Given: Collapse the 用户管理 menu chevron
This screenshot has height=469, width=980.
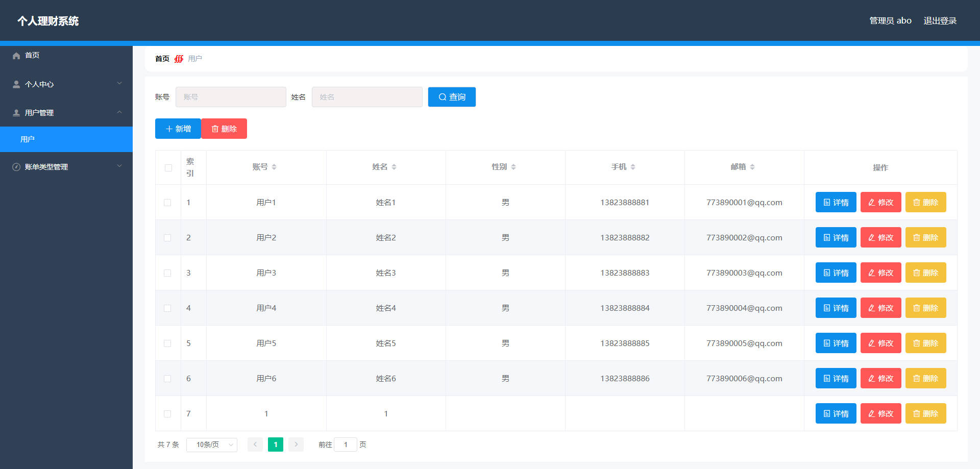Looking at the screenshot, I should pos(119,112).
